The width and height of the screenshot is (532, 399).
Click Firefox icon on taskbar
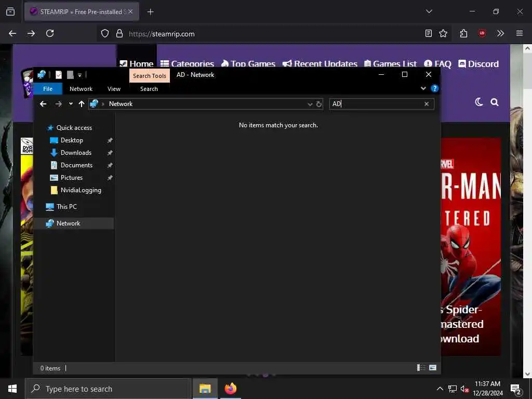point(230,389)
